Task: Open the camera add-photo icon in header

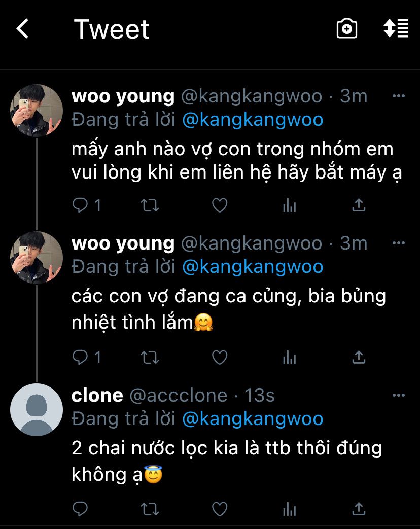Action: (x=347, y=29)
